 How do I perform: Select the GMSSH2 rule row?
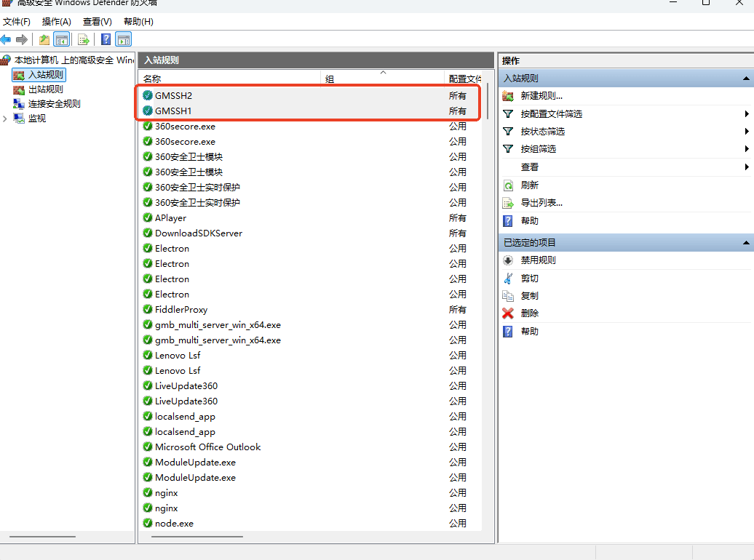[310, 96]
